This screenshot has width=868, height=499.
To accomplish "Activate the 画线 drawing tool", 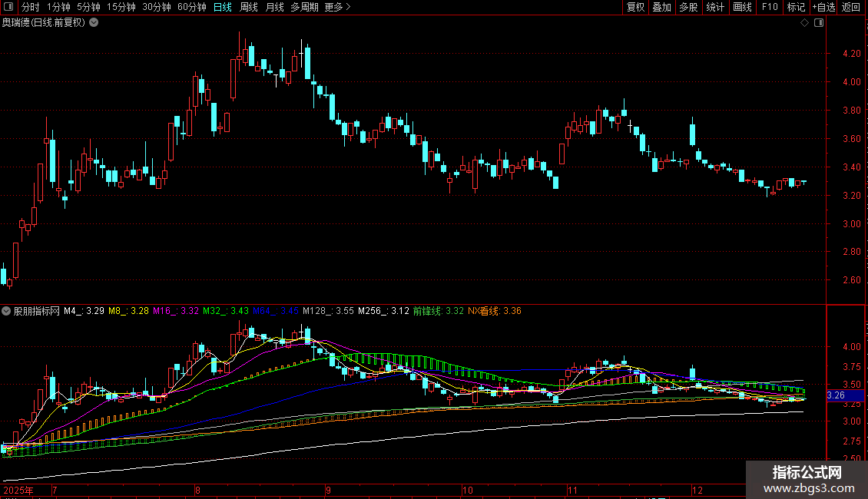I will tap(742, 7).
